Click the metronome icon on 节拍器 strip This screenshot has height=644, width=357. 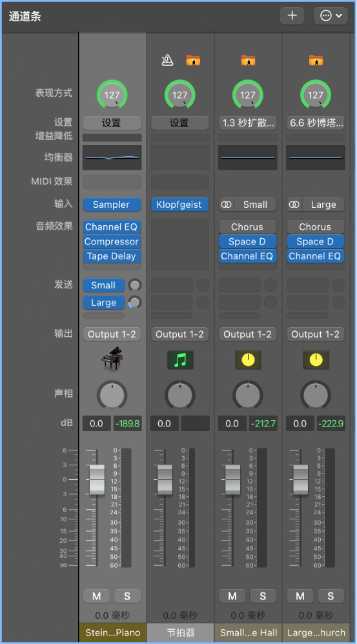(167, 61)
